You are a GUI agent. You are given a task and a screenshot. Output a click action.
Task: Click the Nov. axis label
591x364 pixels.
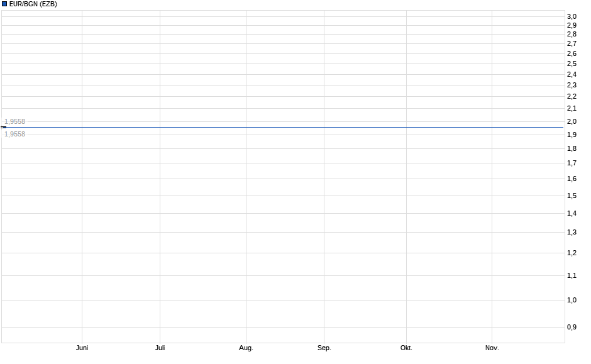click(x=493, y=347)
